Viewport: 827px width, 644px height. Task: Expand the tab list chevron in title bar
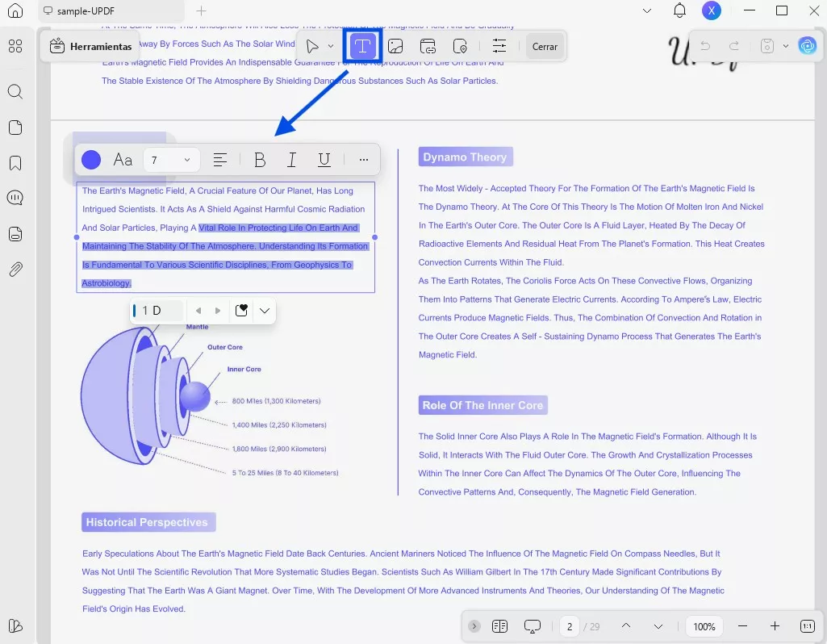tap(646, 10)
